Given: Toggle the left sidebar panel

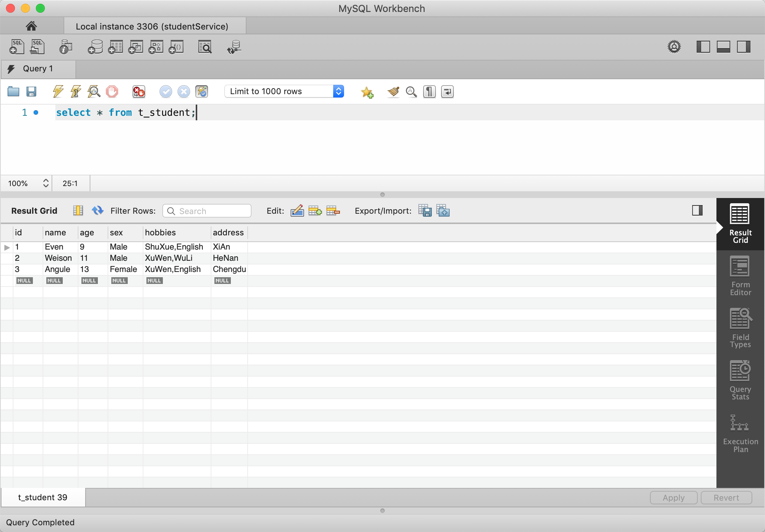Looking at the screenshot, I should 703,47.
